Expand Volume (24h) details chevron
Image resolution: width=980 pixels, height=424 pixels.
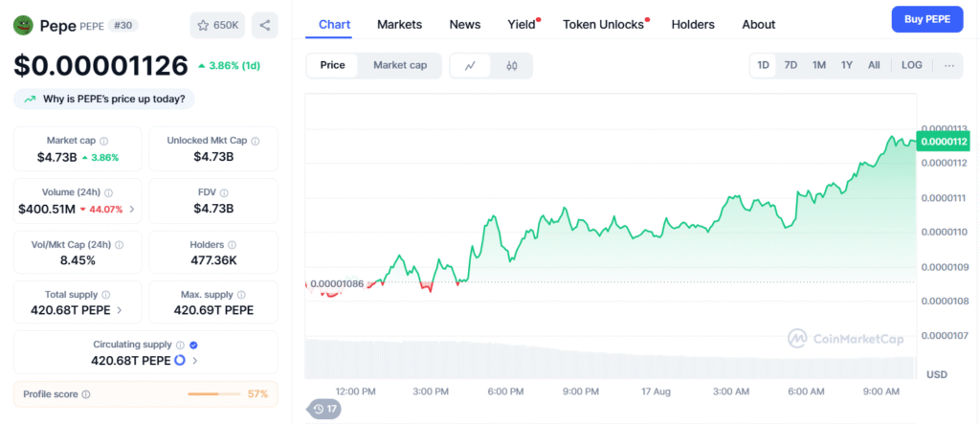click(131, 210)
